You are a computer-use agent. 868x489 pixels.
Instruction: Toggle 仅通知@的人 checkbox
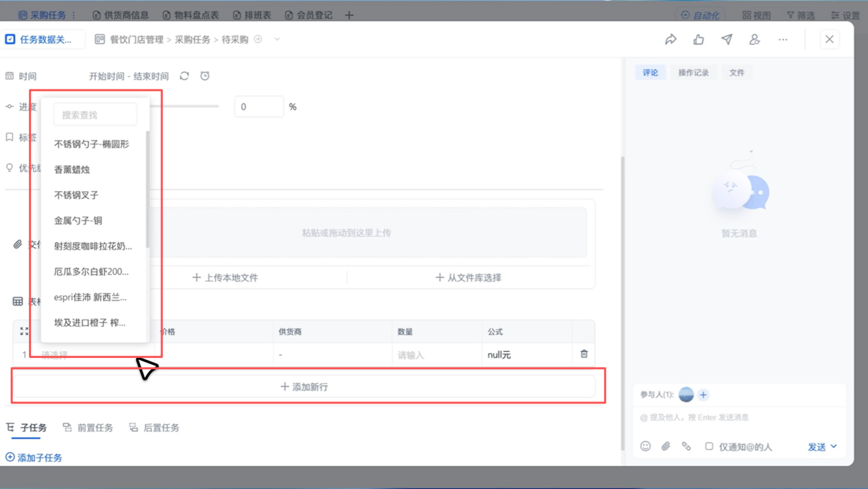(709, 446)
